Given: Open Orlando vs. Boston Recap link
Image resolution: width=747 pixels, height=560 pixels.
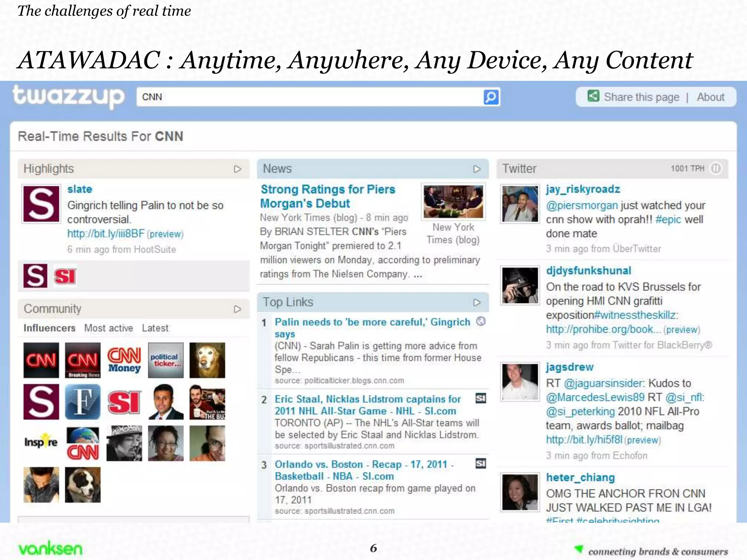Looking at the screenshot, I should tap(364, 470).
